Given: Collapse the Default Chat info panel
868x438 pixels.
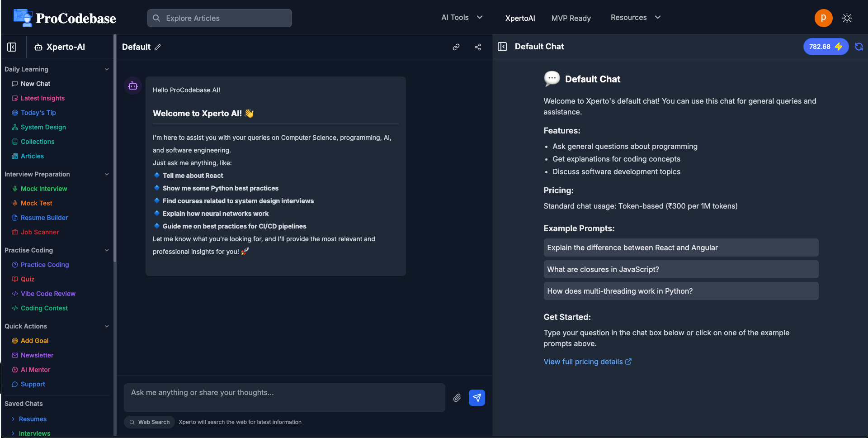Looking at the screenshot, I should pyautogui.click(x=502, y=47).
